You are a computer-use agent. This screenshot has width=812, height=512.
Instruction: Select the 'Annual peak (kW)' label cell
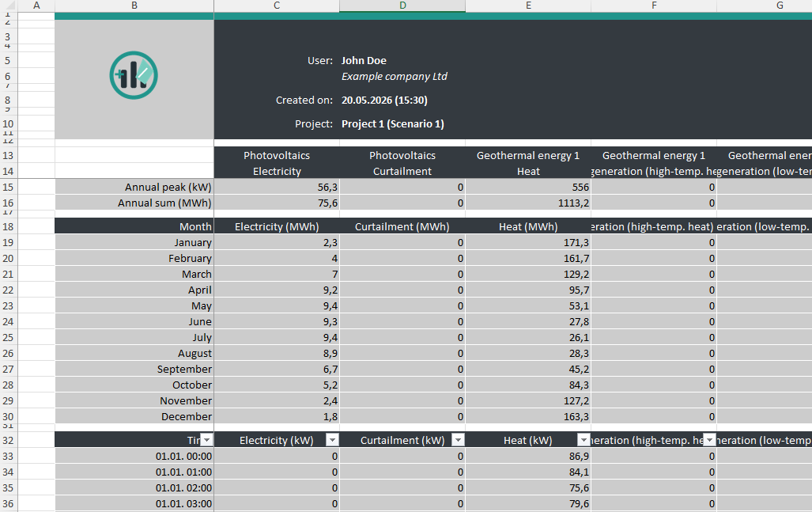pos(134,187)
